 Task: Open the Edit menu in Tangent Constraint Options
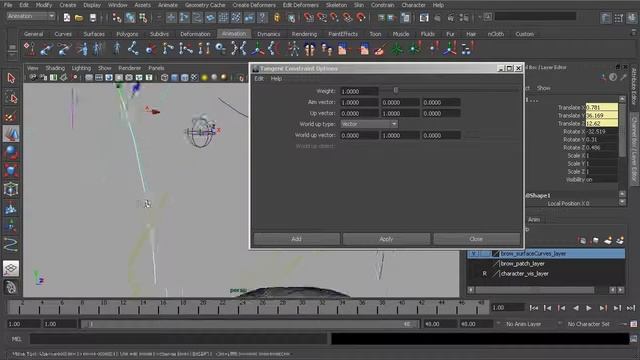pos(259,78)
